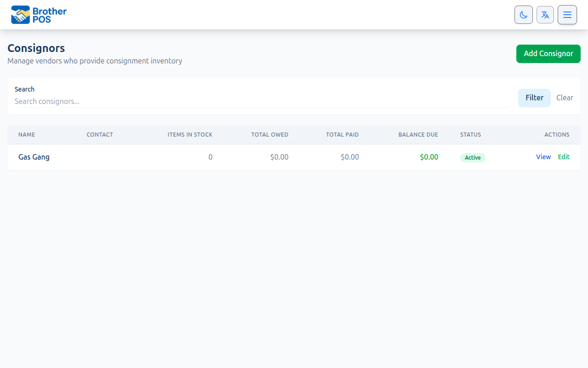Screen dimensions: 588x368
Task: Click the Name column header
Action: click(x=27, y=135)
